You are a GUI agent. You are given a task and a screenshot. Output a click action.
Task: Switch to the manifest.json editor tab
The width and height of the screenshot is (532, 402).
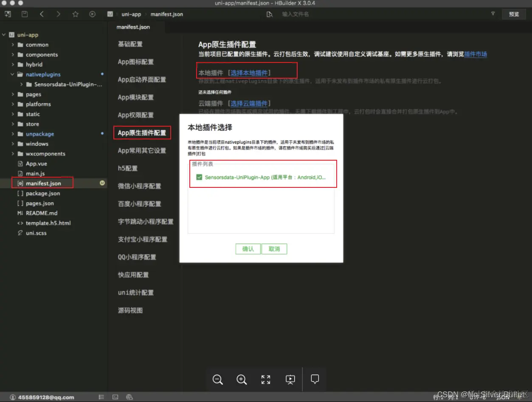click(132, 26)
